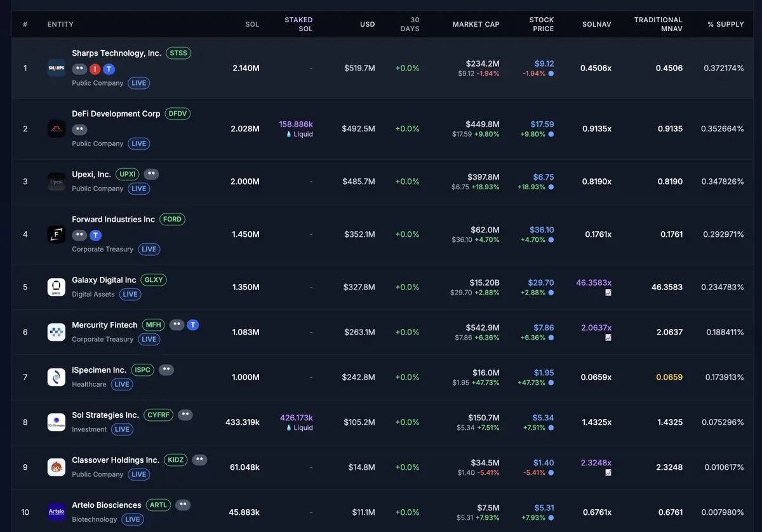Open the Classover Holdings Inc. entity name
The image size is (762, 532).
tap(115, 460)
